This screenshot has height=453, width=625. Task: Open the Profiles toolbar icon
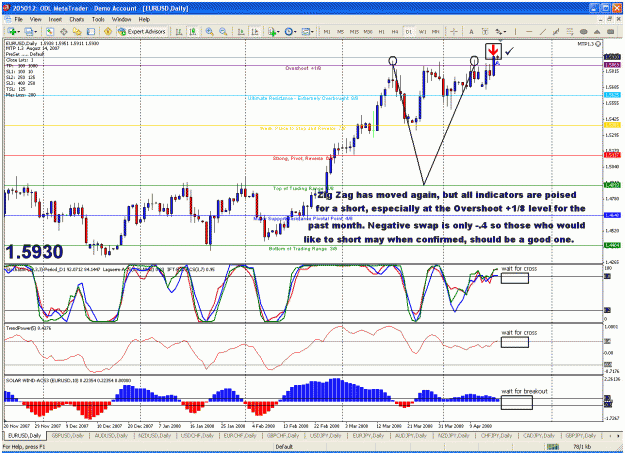point(28,32)
